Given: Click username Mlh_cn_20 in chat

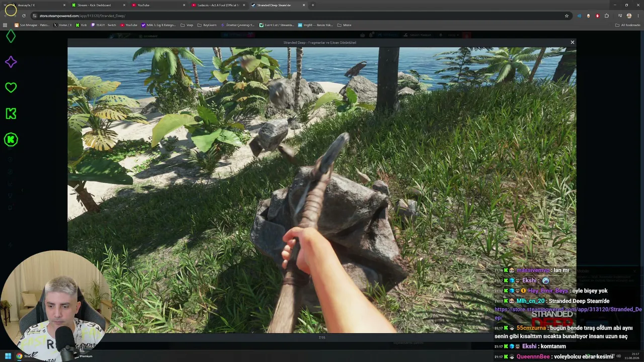Looking at the screenshot, I should pos(530,301).
